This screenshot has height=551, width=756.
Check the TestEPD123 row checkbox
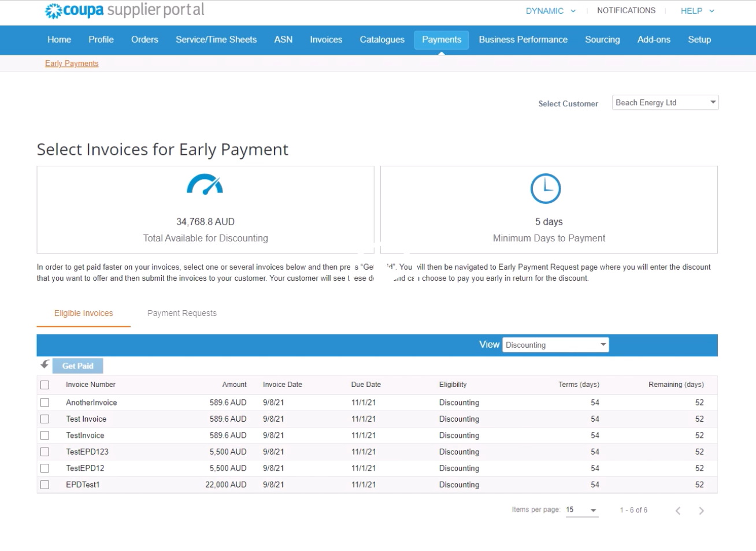[45, 452]
